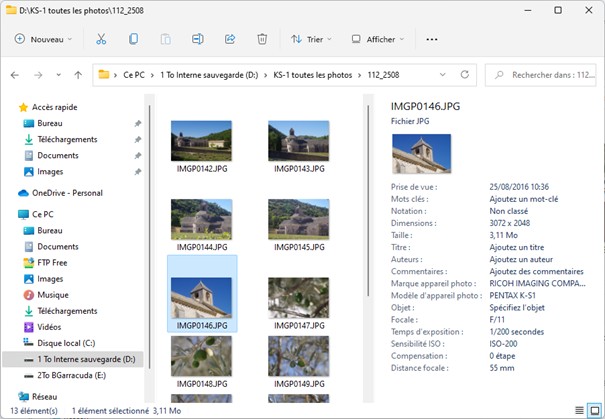Click the Rename icon in toolbar
The image size is (605, 419).
tap(198, 39)
